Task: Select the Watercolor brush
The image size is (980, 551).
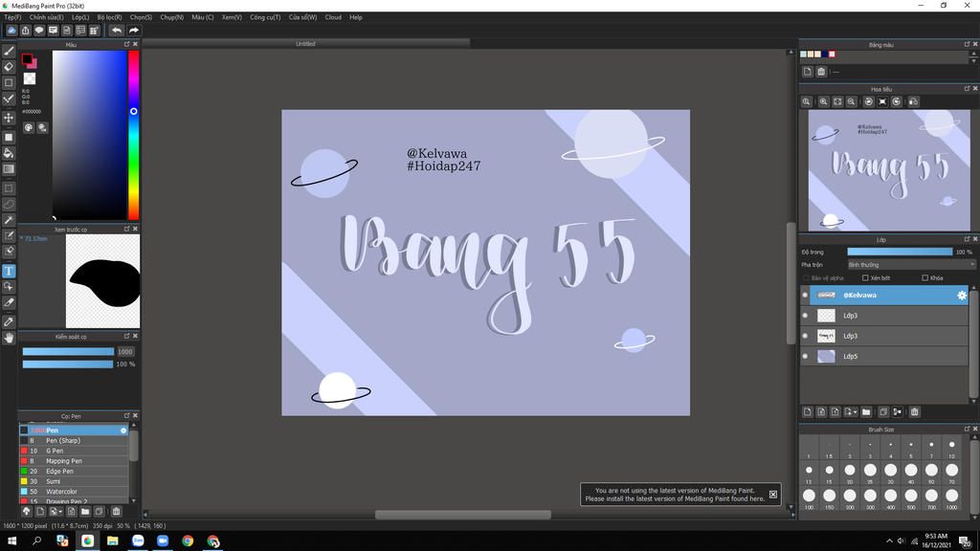Action: click(x=74, y=492)
